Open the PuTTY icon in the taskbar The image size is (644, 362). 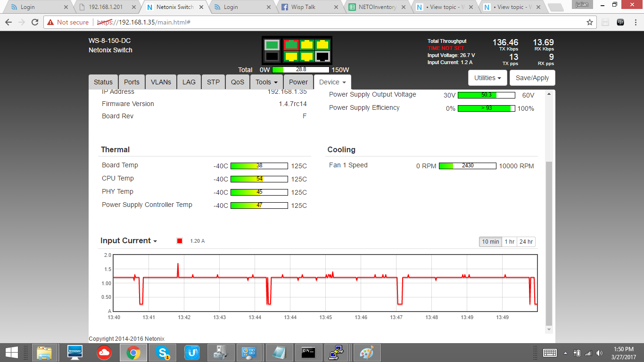[336, 352]
